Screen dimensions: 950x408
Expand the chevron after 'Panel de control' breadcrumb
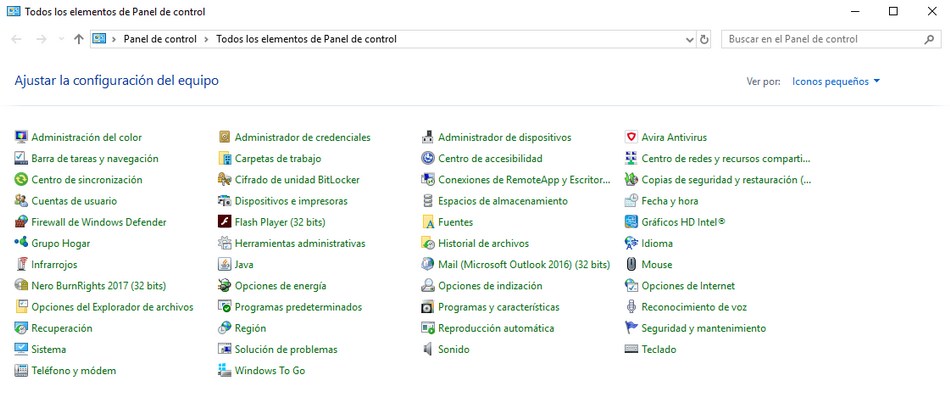click(206, 39)
